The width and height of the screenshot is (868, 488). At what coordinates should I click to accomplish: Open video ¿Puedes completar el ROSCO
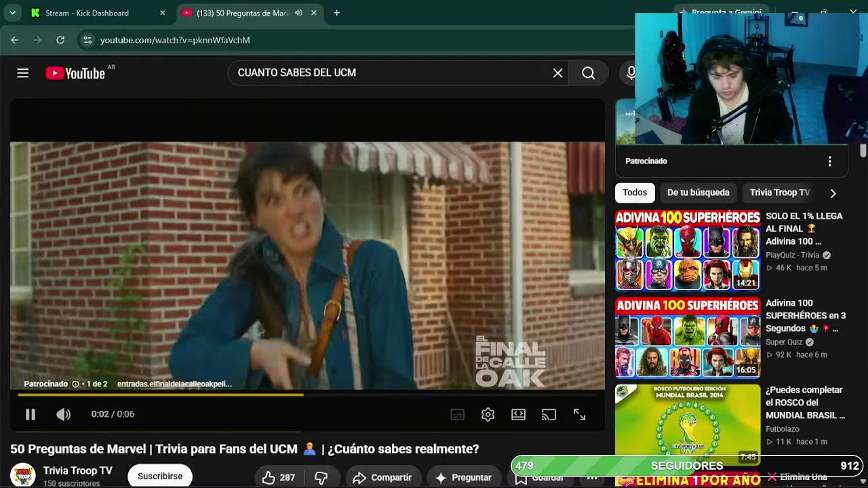pyautogui.click(x=805, y=403)
